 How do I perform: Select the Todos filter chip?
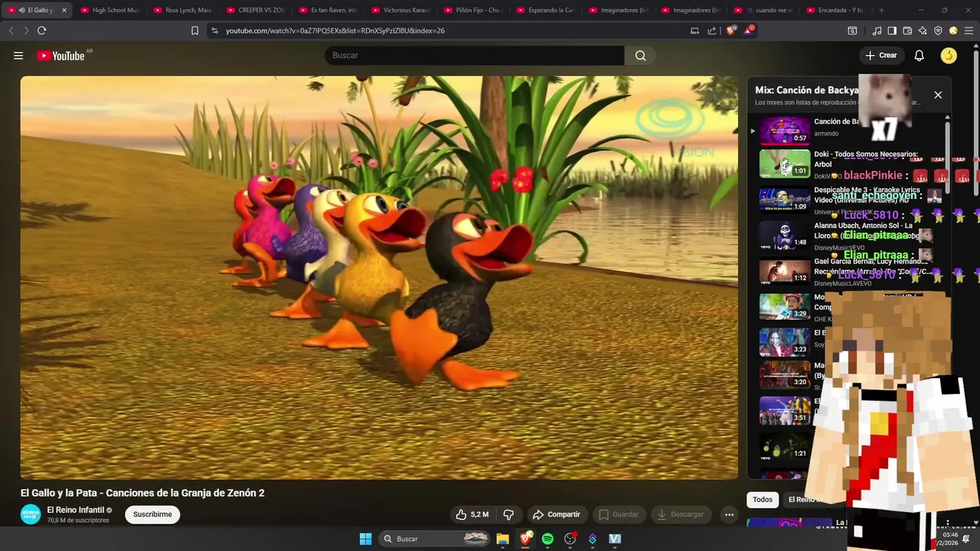click(x=763, y=500)
